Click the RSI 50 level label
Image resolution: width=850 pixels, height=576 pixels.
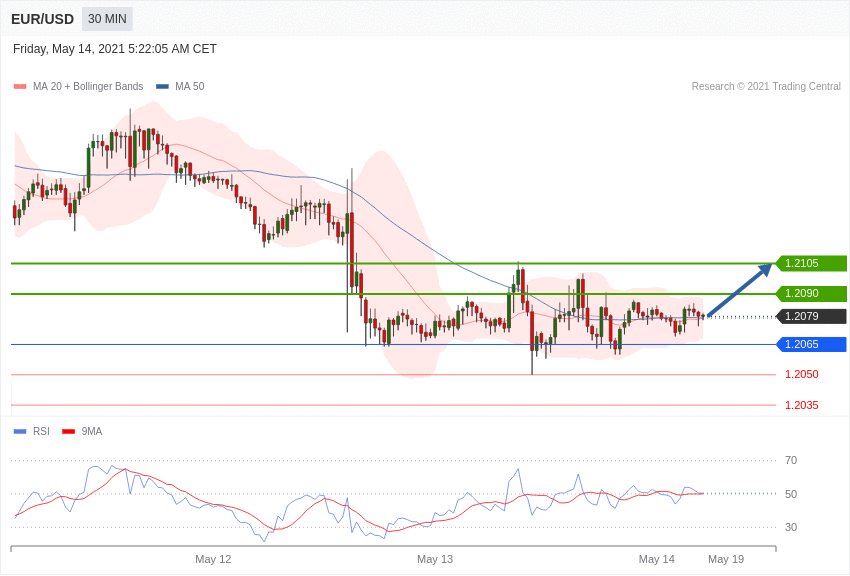click(x=791, y=494)
